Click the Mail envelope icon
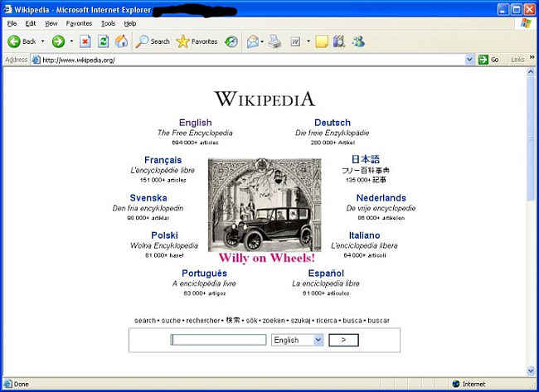539x392 pixels. coord(253,42)
